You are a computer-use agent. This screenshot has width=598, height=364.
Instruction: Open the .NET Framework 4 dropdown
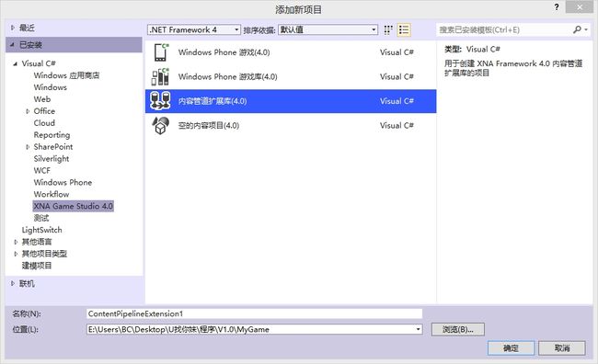[x=194, y=29]
